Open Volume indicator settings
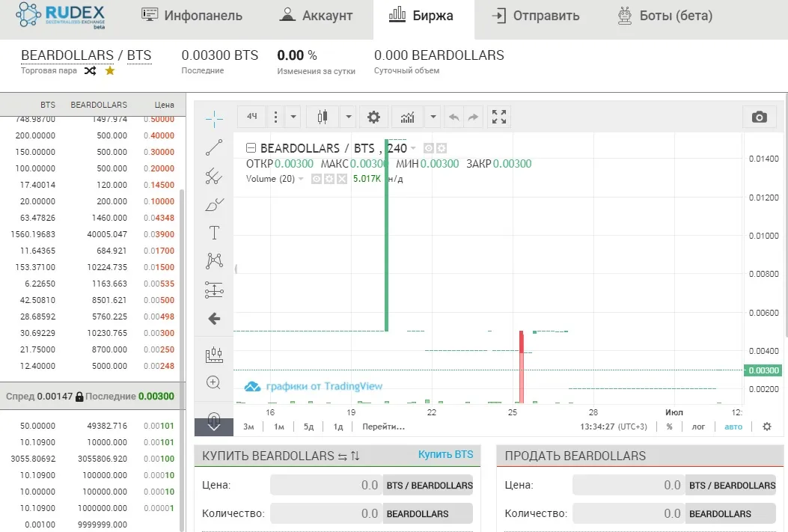Screen dimensions: 788x532 [329, 179]
